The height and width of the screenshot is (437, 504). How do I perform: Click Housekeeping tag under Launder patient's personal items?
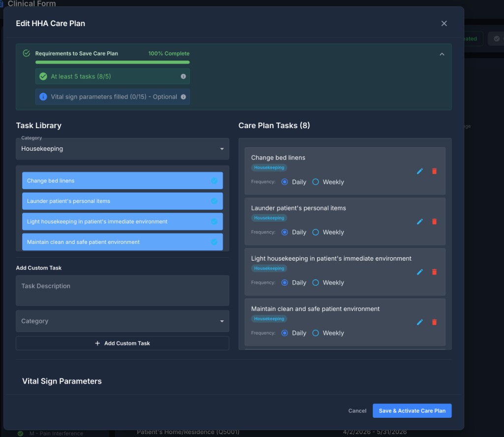[x=269, y=218]
